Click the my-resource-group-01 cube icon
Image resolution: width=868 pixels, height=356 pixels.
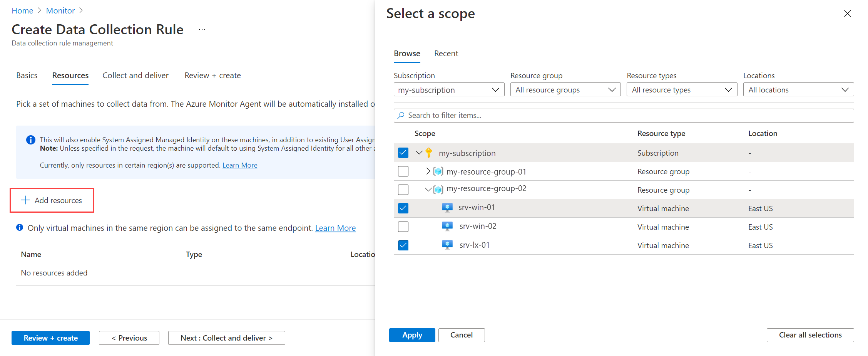tap(438, 171)
